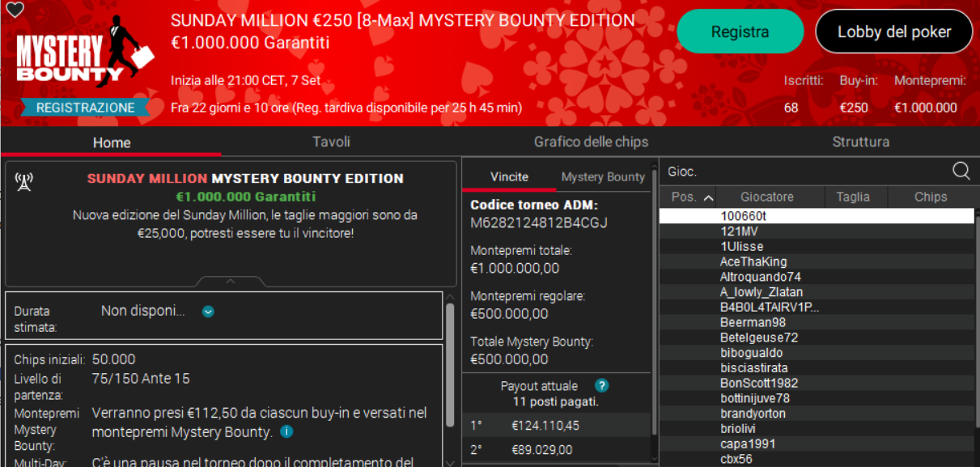Click Chips iniziali value 50.000
Image resolution: width=980 pixels, height=467 pixels.
114,359
